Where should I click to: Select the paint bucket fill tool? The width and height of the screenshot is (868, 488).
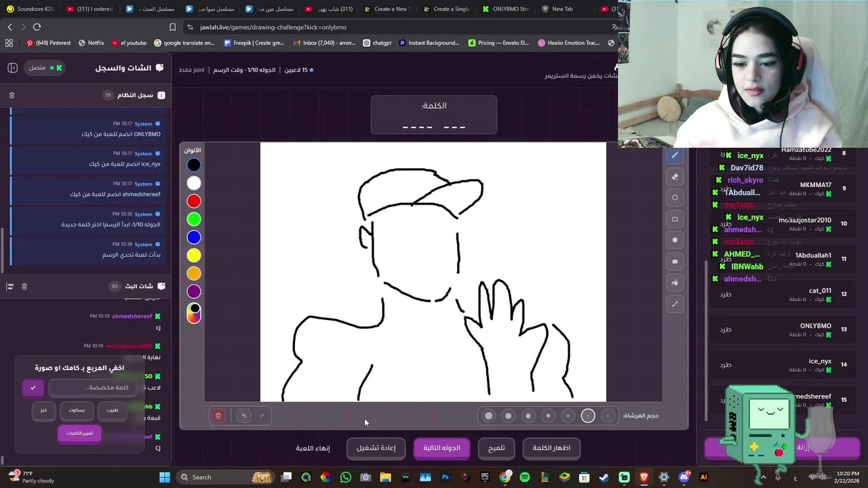[x=675, y=283]
